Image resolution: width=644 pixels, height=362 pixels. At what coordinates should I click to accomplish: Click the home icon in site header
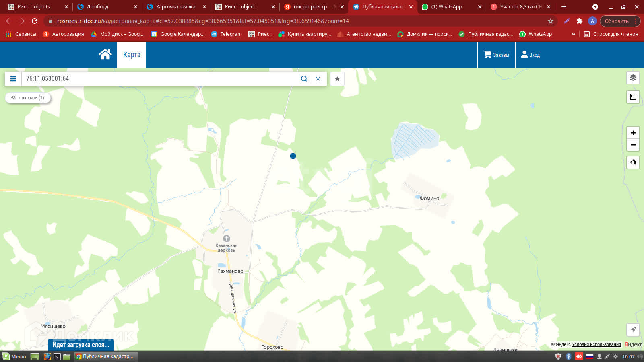105,54
